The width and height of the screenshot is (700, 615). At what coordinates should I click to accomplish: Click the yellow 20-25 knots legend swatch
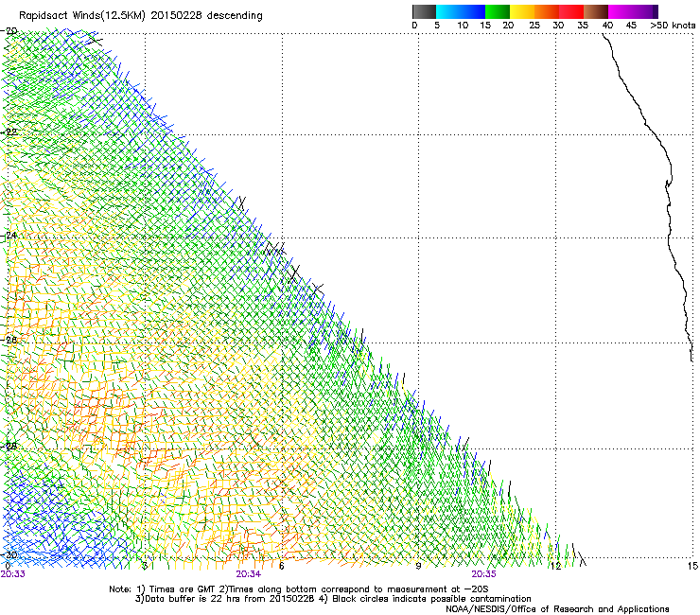[522, 11]
